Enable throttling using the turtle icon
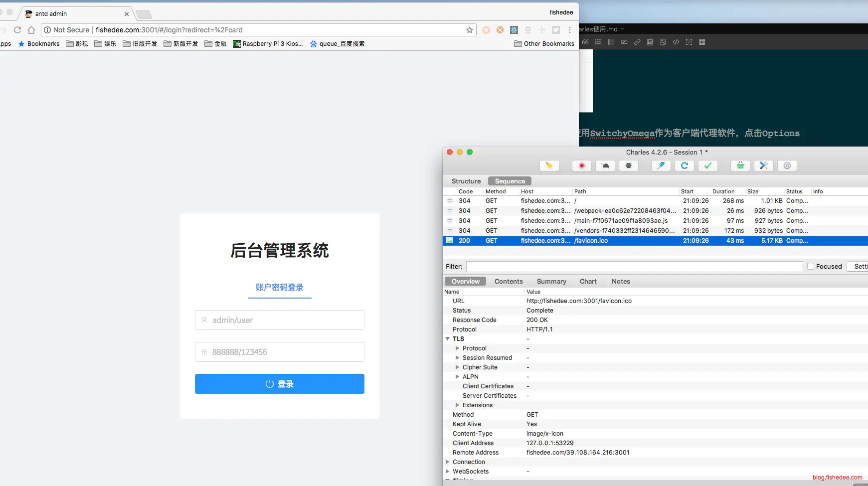The image size is (868, 486). coord(605,165)
